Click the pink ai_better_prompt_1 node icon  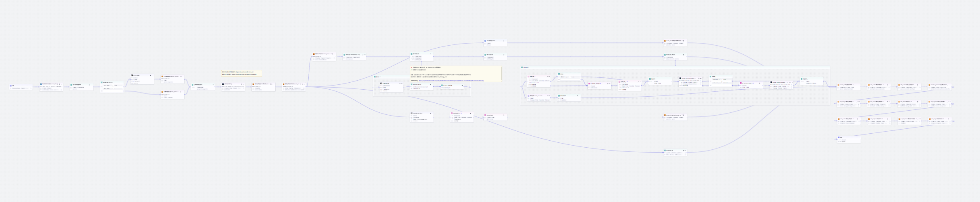click(x=741, y=83)
